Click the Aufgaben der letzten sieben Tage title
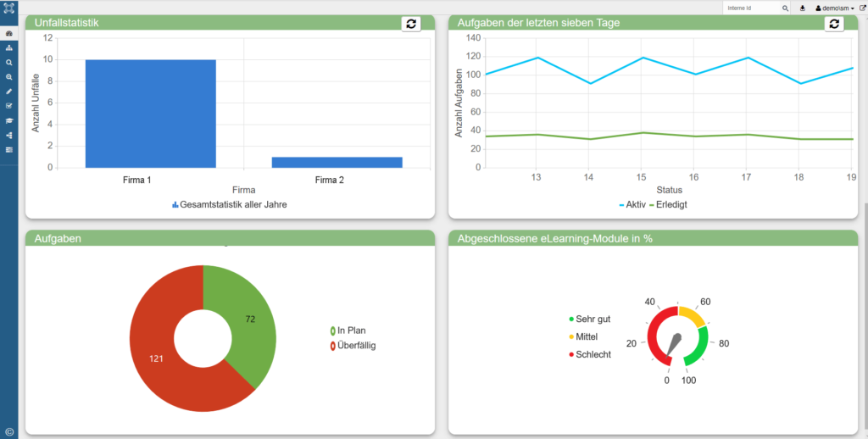Image resolution: width=868 pixels, height=439 pixels. click(538, 23)
